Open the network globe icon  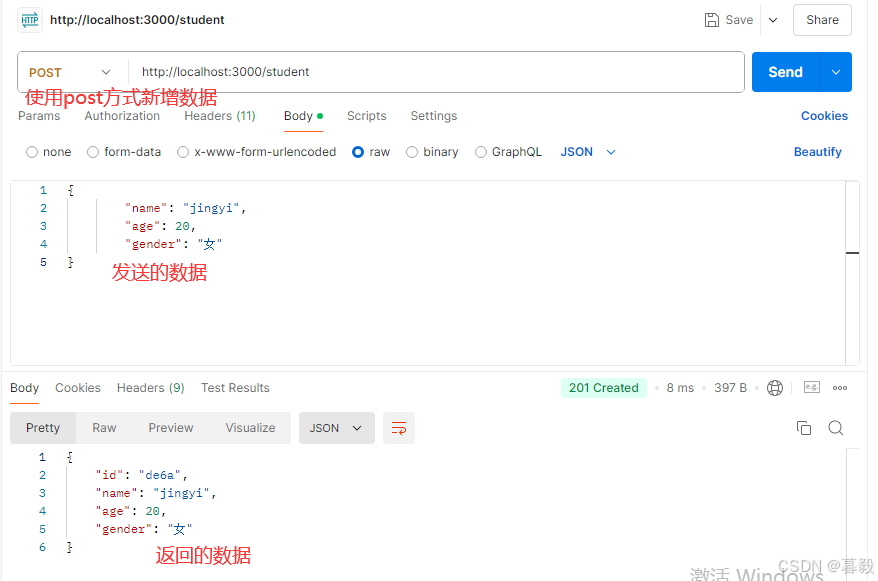pos(774,388)
